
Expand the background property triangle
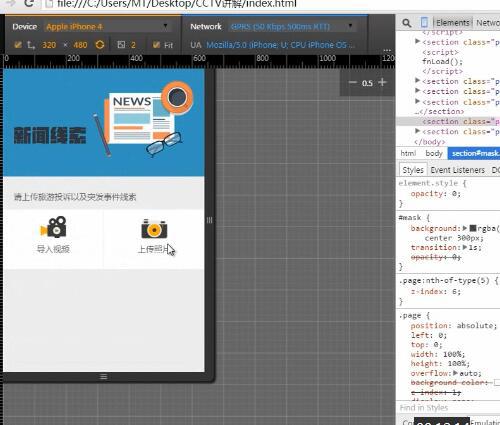(x=465, y=228)
